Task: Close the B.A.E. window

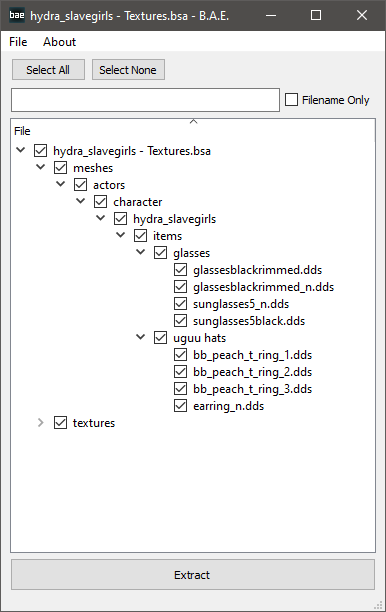Action: coord(362,16)
